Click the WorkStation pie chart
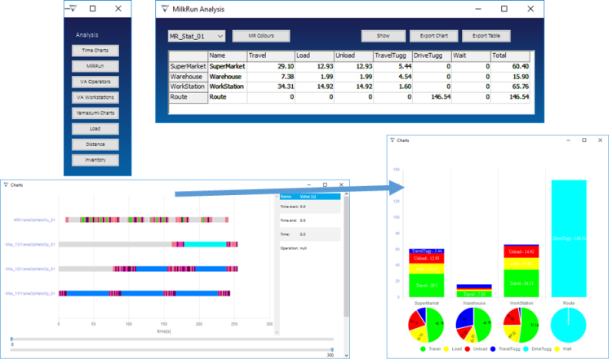Viewport: 612px width, 364px height. [x=521, y=325]
